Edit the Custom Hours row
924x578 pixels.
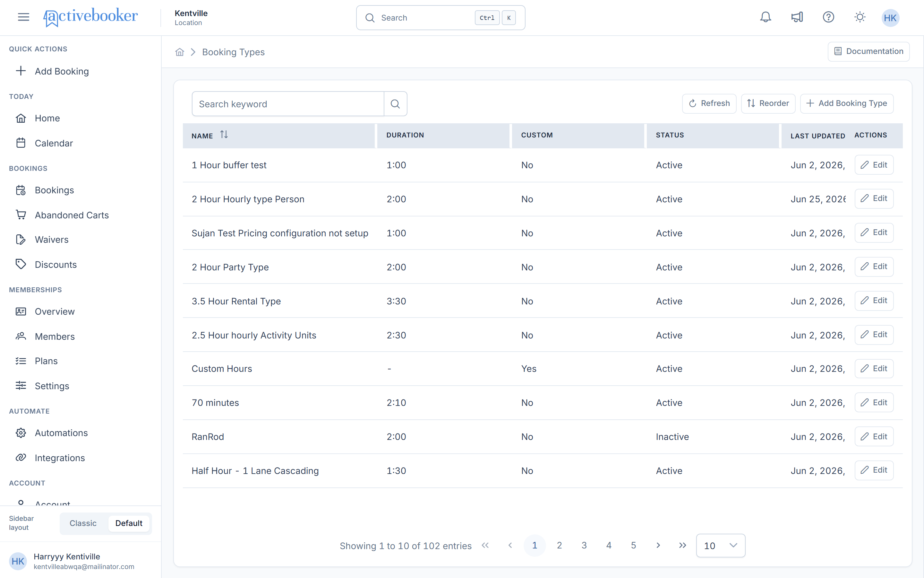874,369
